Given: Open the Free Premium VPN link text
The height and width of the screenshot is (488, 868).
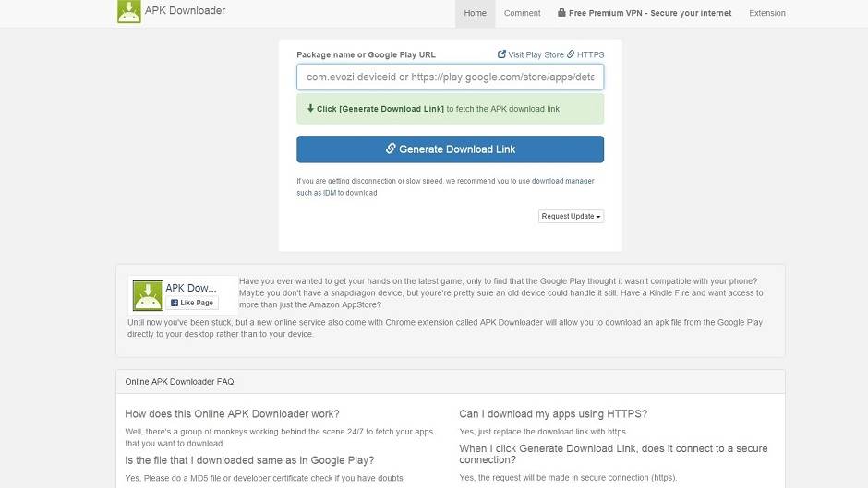Looking at the screenshot, I should tap(650, 13).
